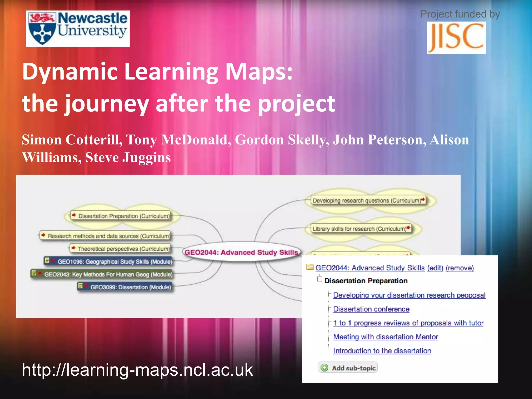Click note icon on GEO1096 module node
The height and width of the screenshot is (399, 532).
(x=47, y=260)
